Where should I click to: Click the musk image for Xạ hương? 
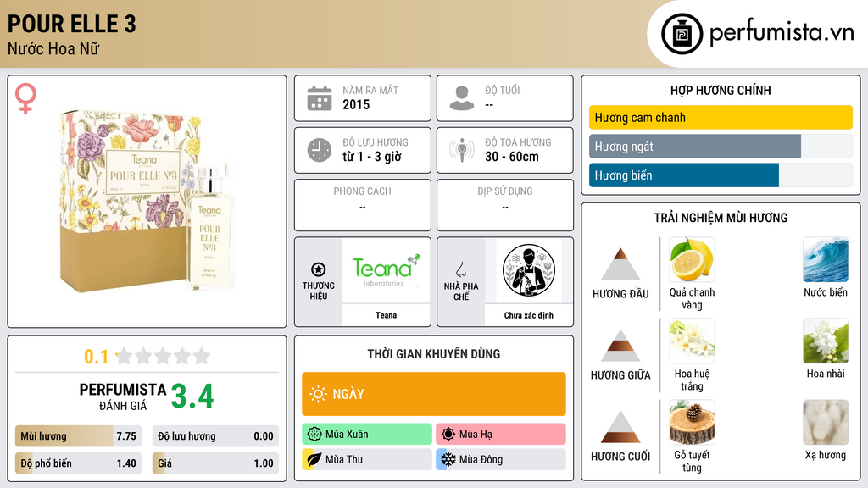pyautogui.click(x=826, y=422)
